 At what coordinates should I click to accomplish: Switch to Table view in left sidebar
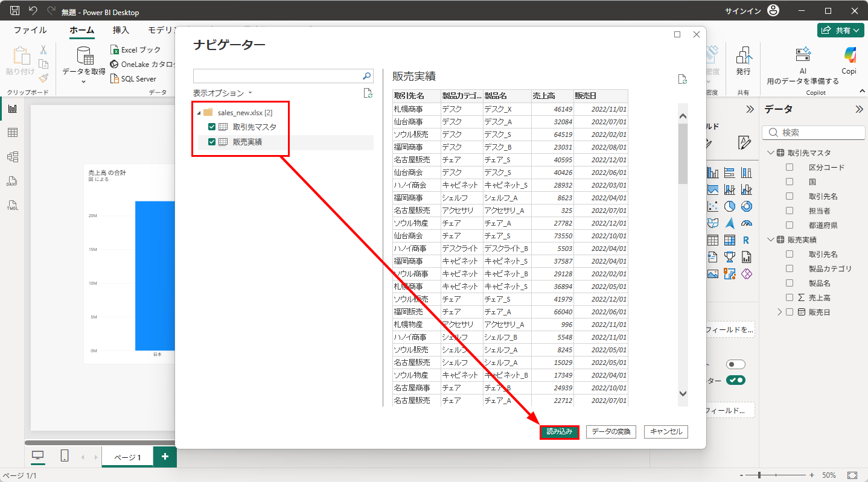point(12,133)
